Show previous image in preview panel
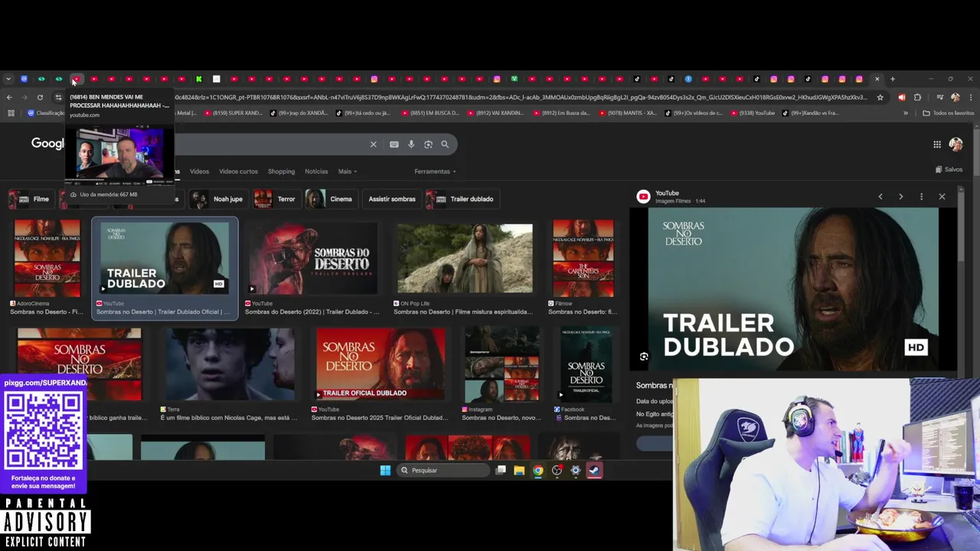Image resolution: width=980 pixels, height=551 pixels. coord(880,197)
